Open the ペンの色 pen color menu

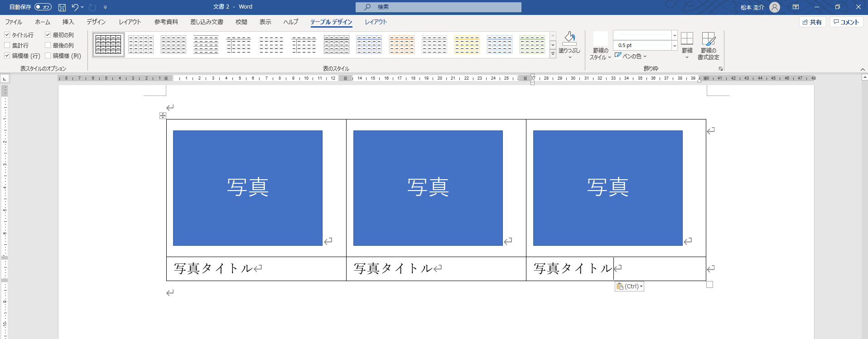coord(631,56)
